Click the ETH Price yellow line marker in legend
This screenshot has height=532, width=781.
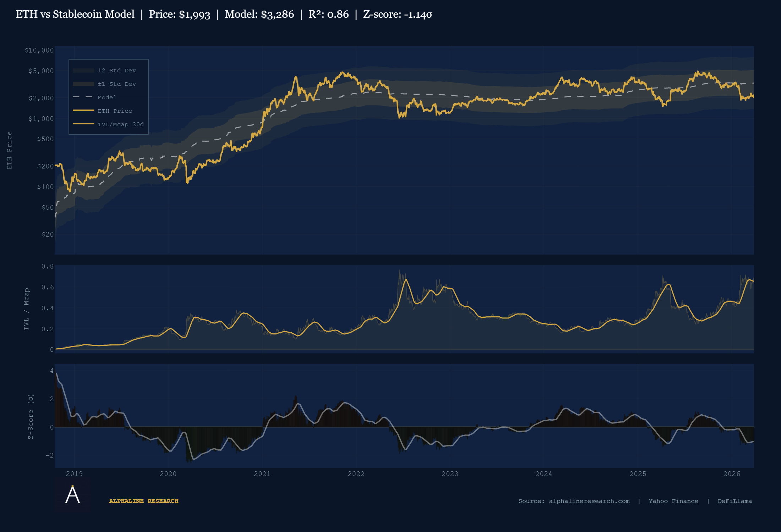[83, 111]
